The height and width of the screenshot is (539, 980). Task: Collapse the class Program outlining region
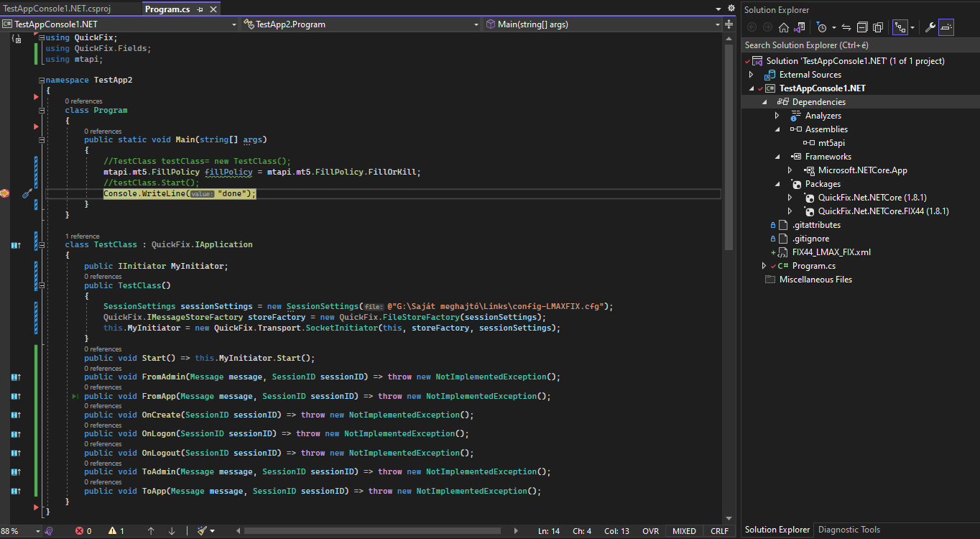(x=41, y=110)
